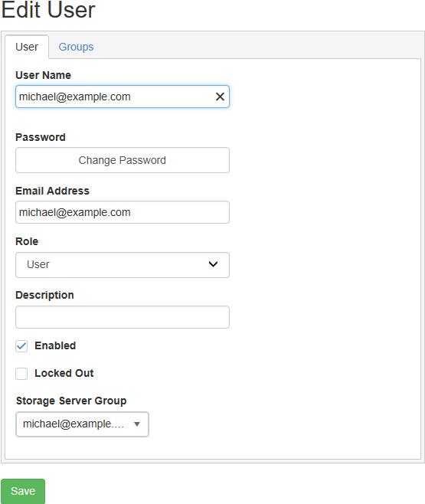Uncheck the Enabled checkbox
Image resolution: width=425 pixels, height=504 pixels.
(x=21, y=346)
